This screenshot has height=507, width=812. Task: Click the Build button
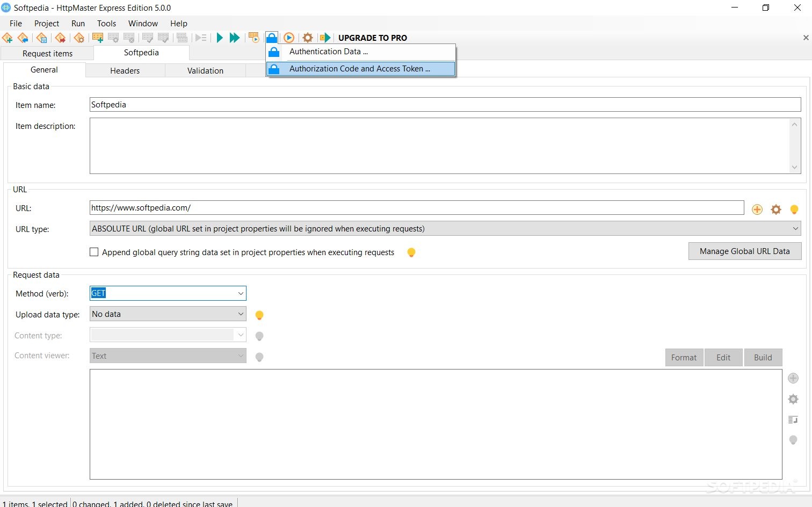[x=763, y=358]
